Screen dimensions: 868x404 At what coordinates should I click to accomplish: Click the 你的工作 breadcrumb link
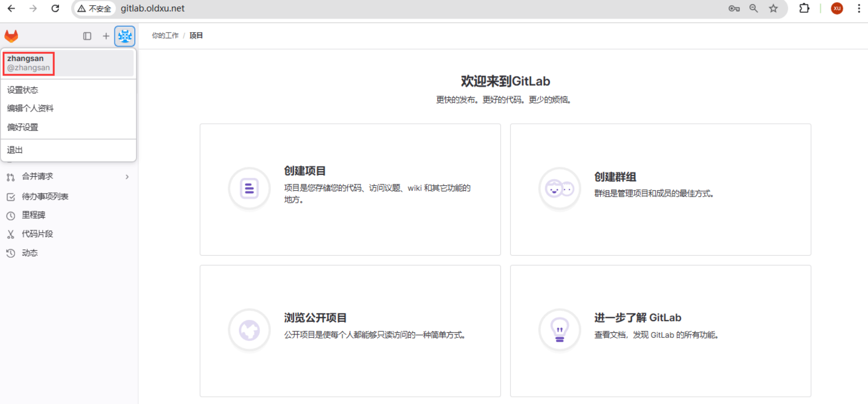(x=165, y=36)
